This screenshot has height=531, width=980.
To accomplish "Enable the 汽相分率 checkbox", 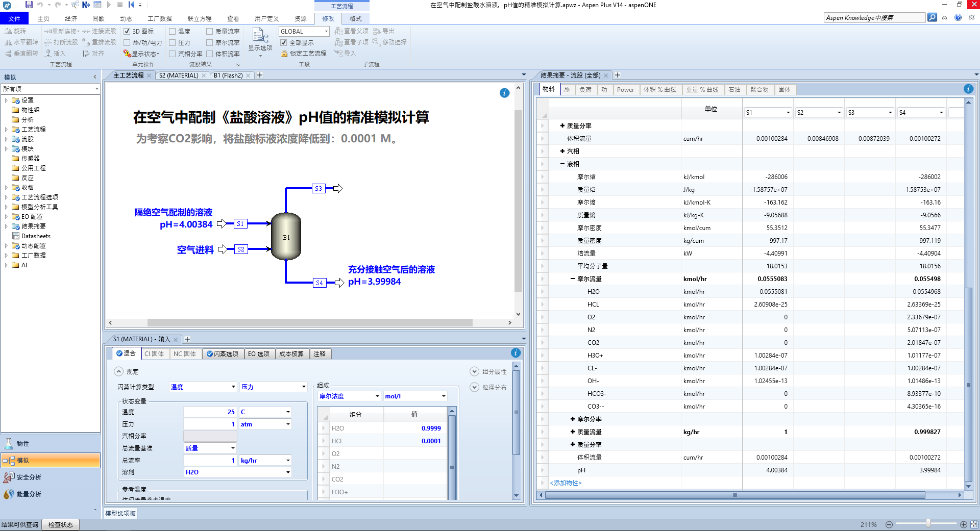I will pyautogui.click(x=173, y=54).
